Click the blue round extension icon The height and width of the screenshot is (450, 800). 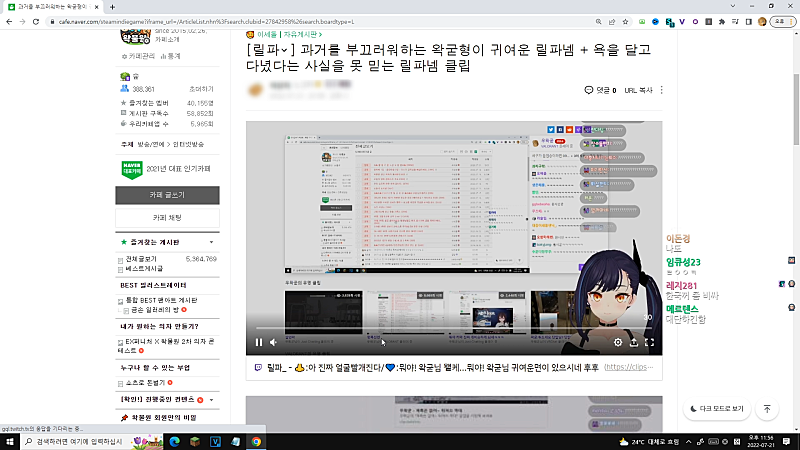[655, 21]
